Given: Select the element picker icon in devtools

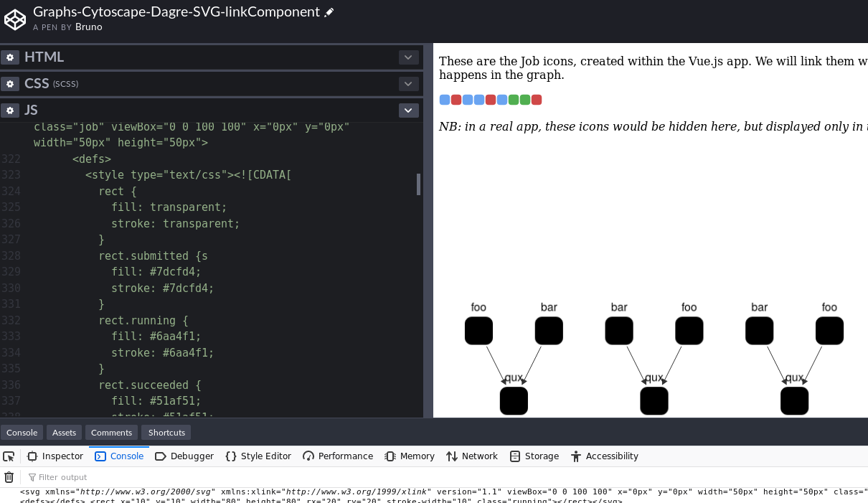Looking at the screenshot, I should [9, 456].
